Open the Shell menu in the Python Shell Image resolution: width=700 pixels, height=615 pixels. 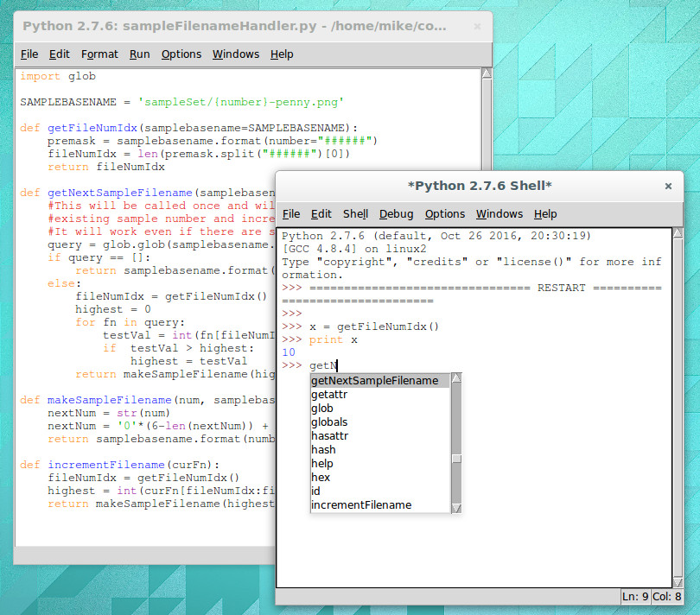(x=355, y=213)
